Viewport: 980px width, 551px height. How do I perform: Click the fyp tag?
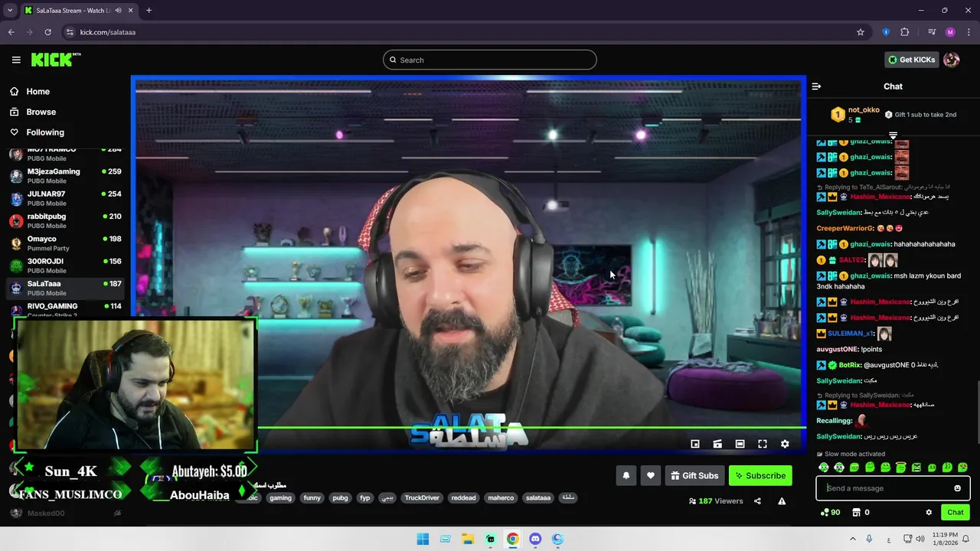click(x=364, y=497)
